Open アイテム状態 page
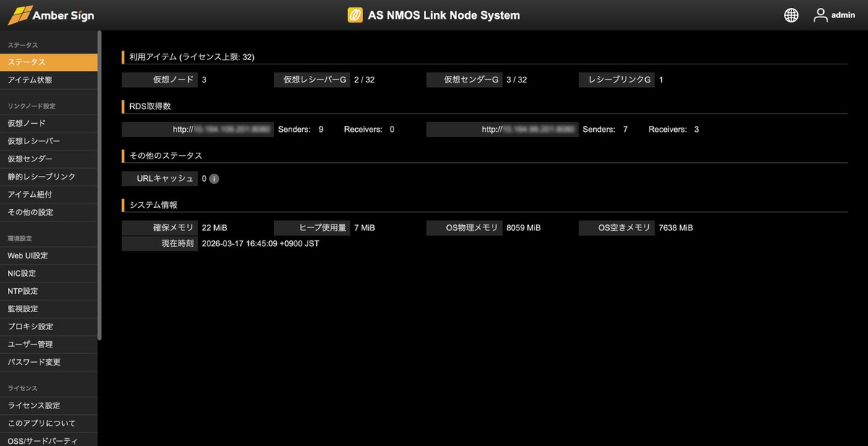Screen dimensions: 868x446 click(48, 80)
